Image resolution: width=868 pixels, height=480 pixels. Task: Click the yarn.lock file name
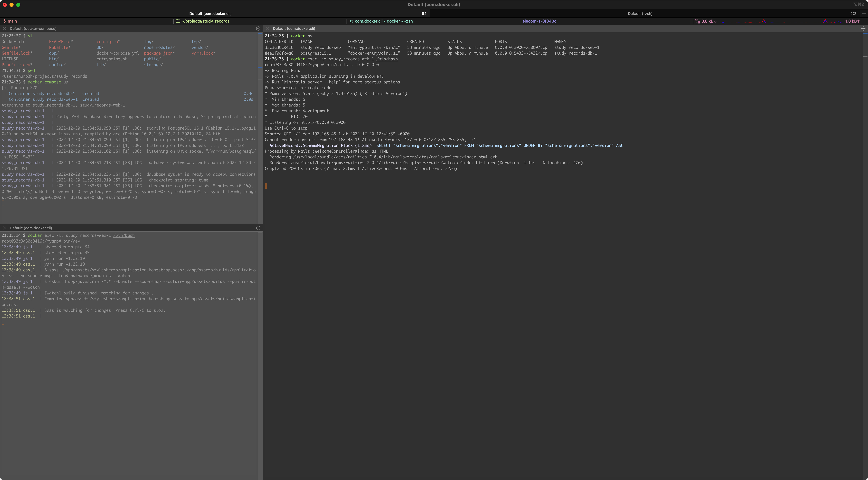click(203, 53)
